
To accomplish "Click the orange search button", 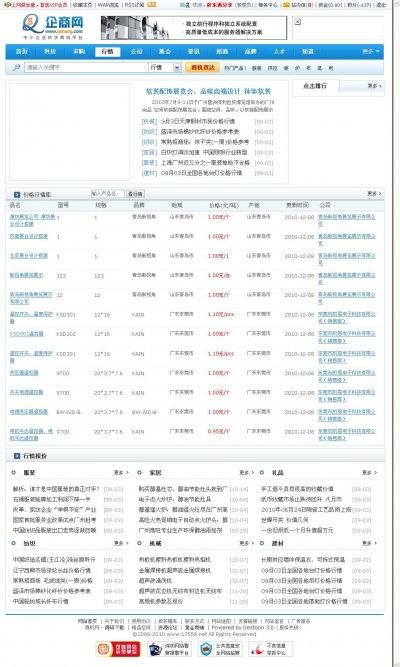I will (203, 67).
